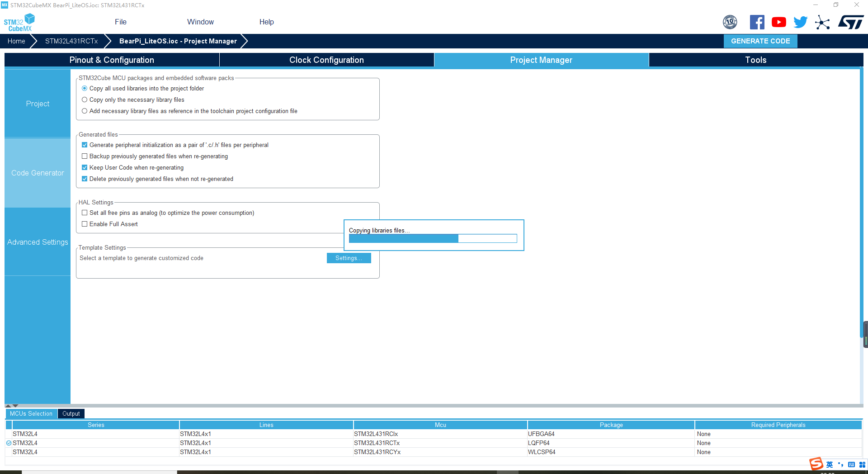Sort by the Series column header
Image resolution: width=868 pixels, height=474 pixels.
coord(96,425)
